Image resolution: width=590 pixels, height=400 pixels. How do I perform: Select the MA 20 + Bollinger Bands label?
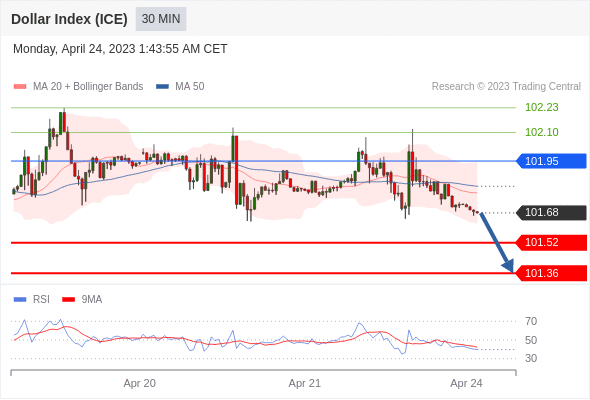tap(88, 87)
